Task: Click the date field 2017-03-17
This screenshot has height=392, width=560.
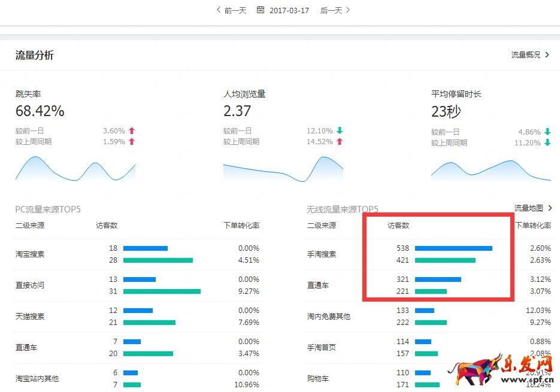Action: point(289,10)
